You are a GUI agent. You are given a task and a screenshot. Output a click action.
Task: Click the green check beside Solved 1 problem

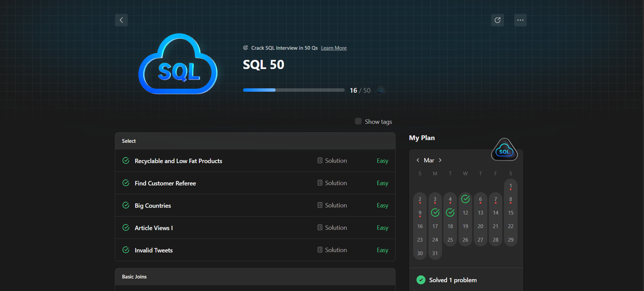click(421, 280)
